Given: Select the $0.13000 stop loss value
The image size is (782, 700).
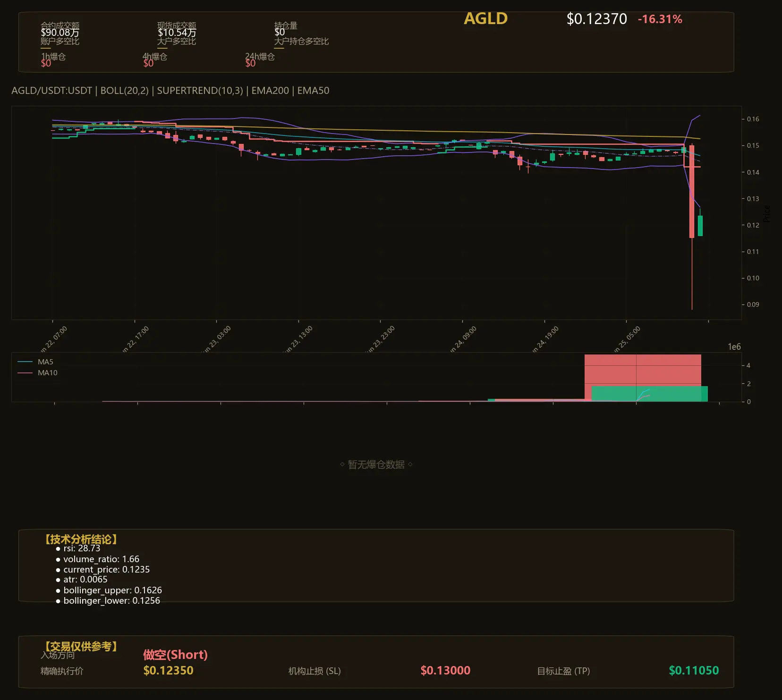Looking at the screenshot, I should point(445,670).
